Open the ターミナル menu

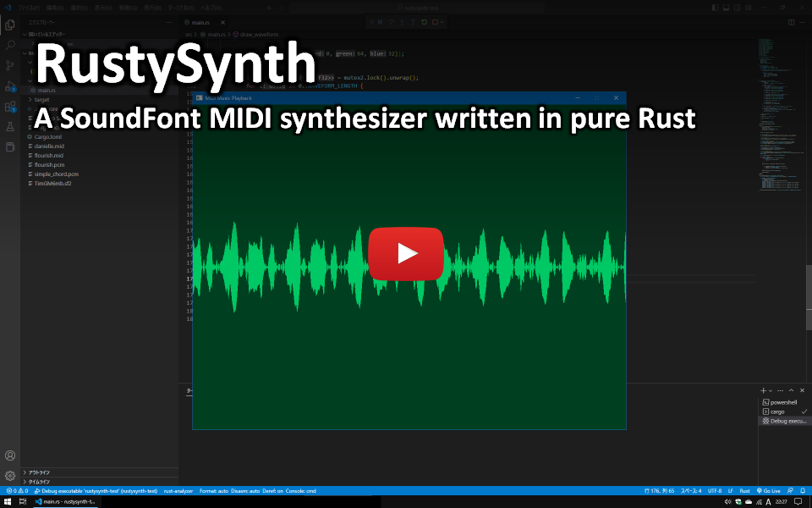pyautogui.click(x=181, y=8)
